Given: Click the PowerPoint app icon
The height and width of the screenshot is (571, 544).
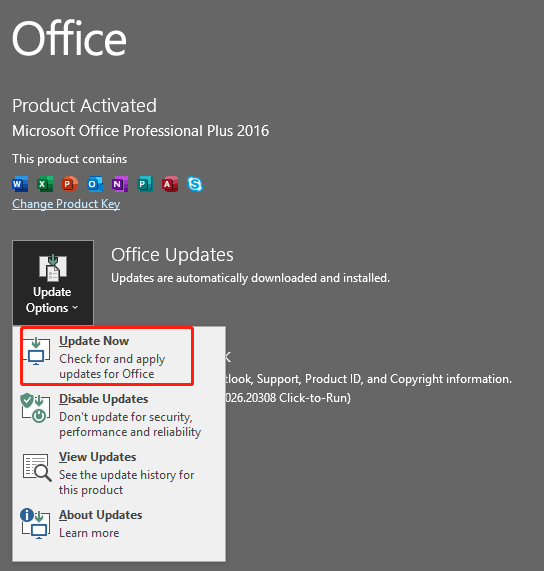Looking at the screenshot, I should point(70,184).
